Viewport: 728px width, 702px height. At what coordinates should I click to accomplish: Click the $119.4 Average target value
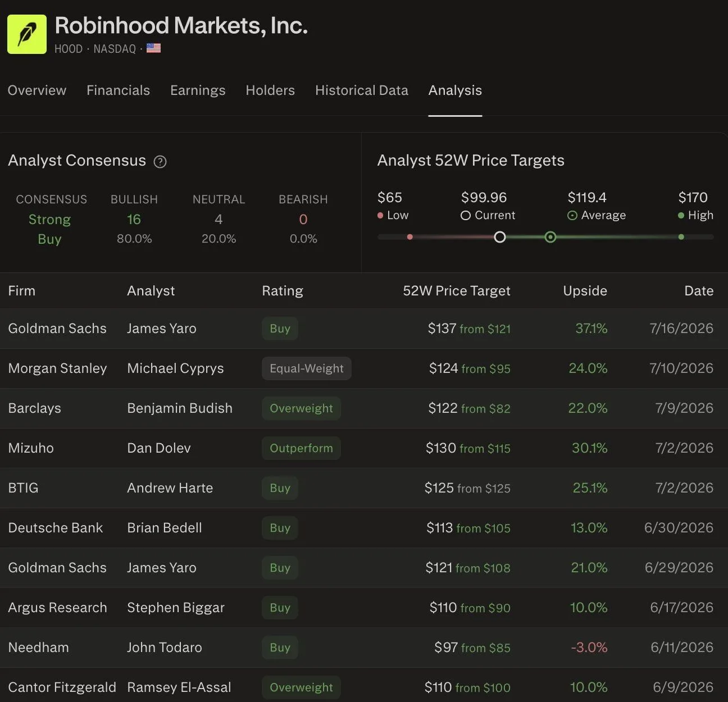tap(587, 198)
